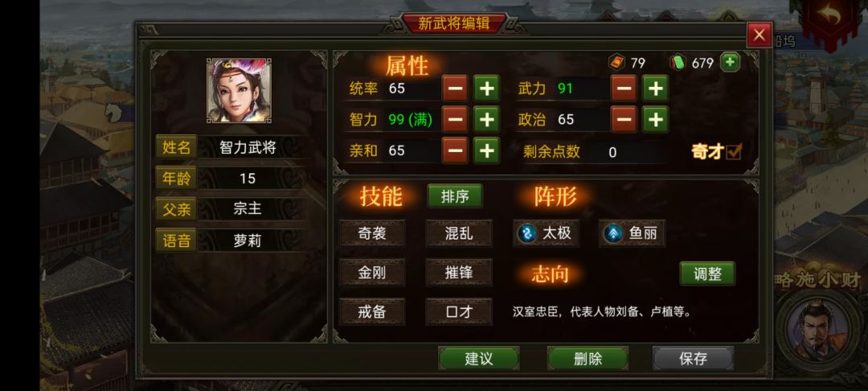Viewport: 868px width, 391px height.
Task: Increase 统率 with its plus button
Action: point(486,88)
